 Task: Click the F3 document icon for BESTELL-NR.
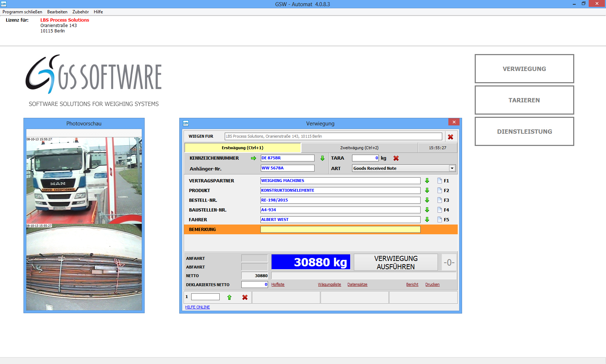click(x=440, y=200)
